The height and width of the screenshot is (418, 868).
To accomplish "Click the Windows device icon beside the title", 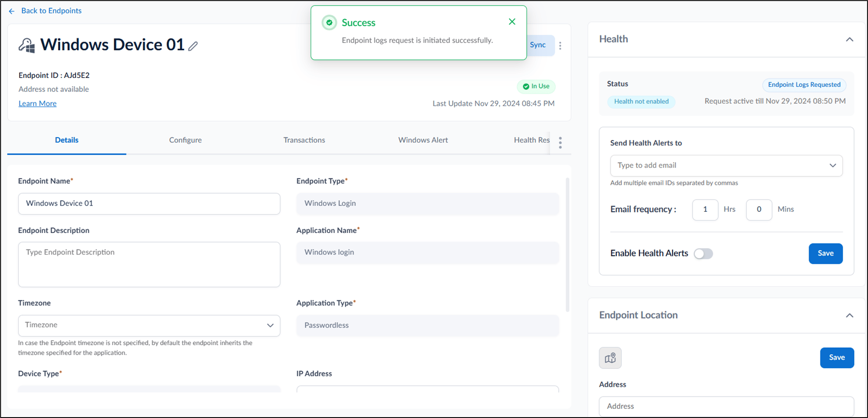I will coord(27,45).
